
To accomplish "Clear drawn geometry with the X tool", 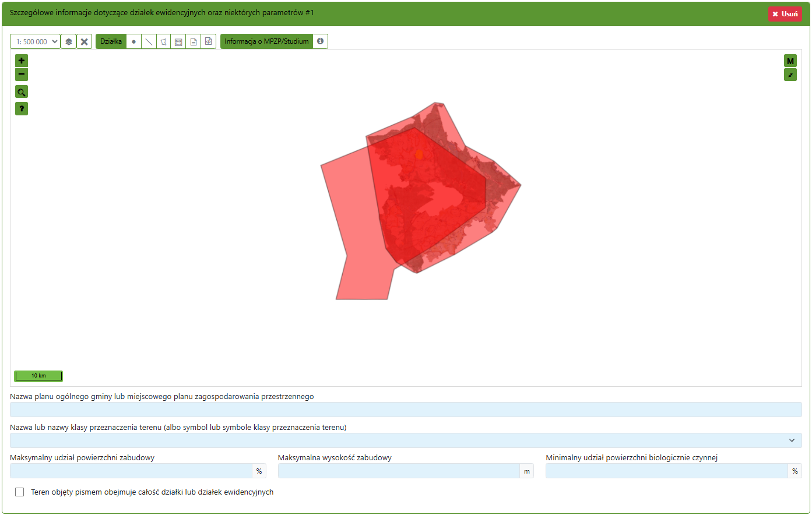I will 83,41.
